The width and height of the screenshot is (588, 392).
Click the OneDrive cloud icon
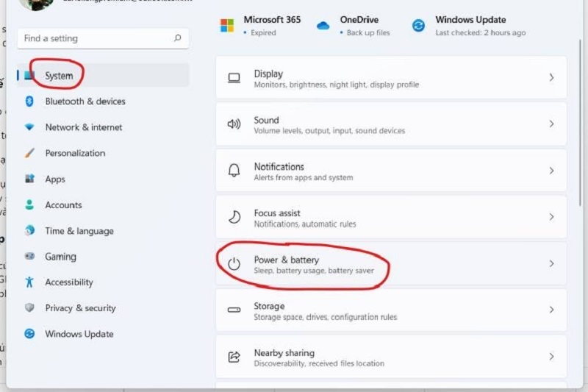point(323,26)
